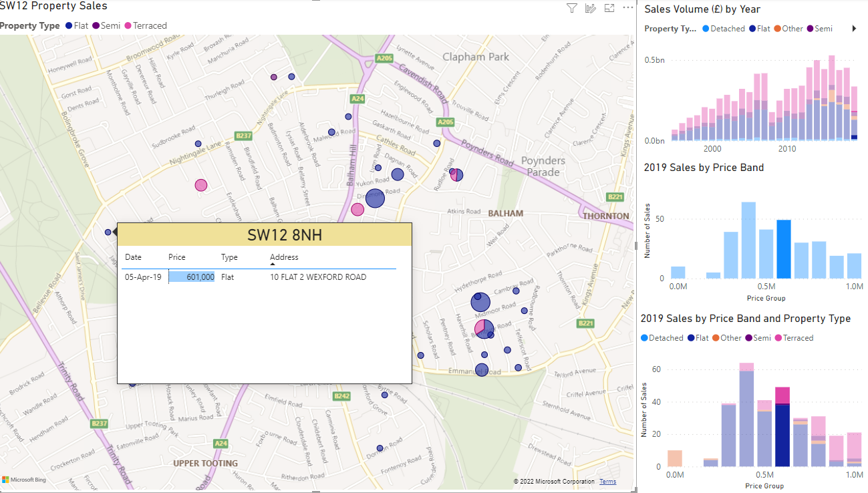Select Detached in Sales Volume legend
The height and width of the screenshot is (493, 868).
tap(724, 29)
